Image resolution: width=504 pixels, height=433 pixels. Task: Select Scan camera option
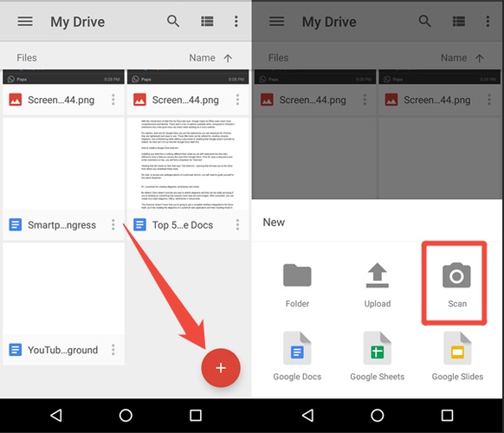click(456, 286)
